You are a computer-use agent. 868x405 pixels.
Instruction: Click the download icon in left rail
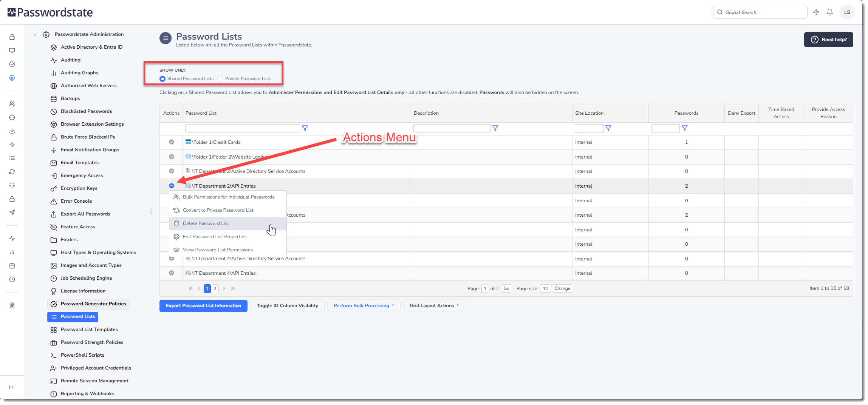[12, 131]
